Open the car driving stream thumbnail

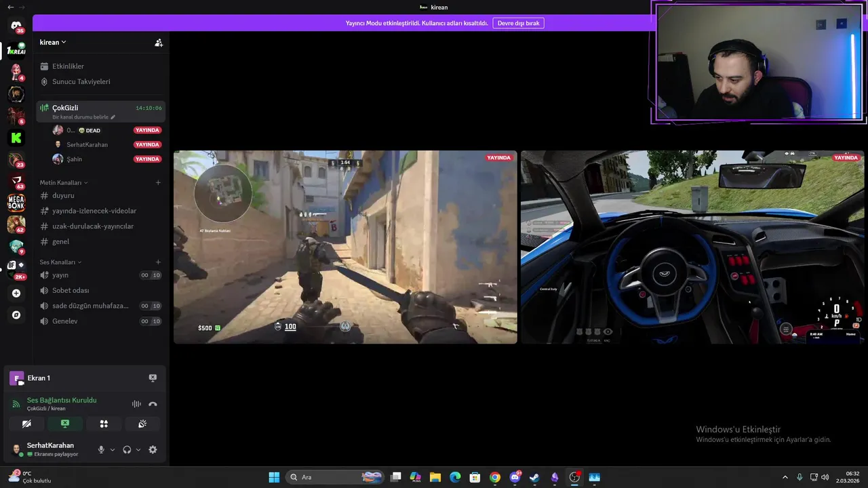click(692, 247)
